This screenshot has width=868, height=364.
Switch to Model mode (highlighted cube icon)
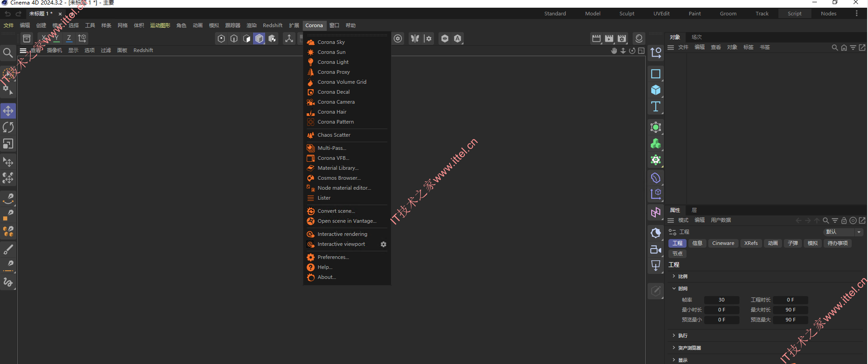pyautogui.click(x=259, y=38)
